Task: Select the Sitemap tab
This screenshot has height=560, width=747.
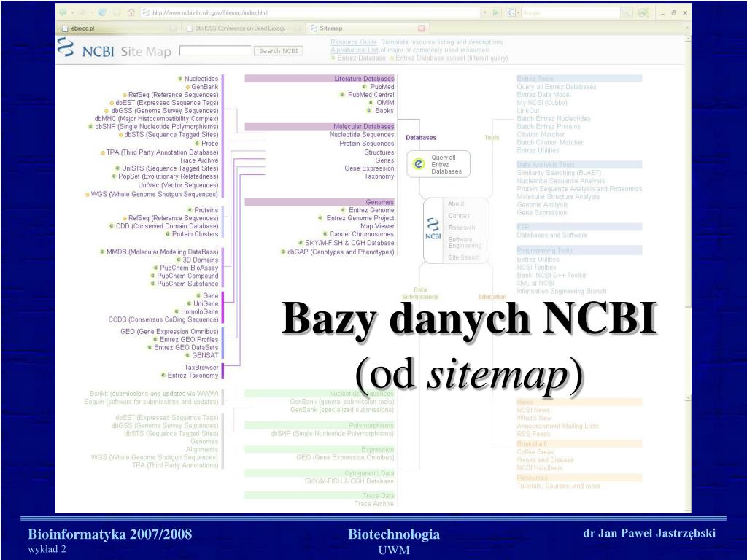Action: 366,28
